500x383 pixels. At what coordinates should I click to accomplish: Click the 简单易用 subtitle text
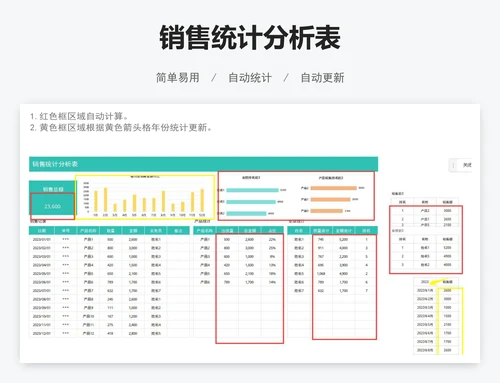[x=178, y=78]
